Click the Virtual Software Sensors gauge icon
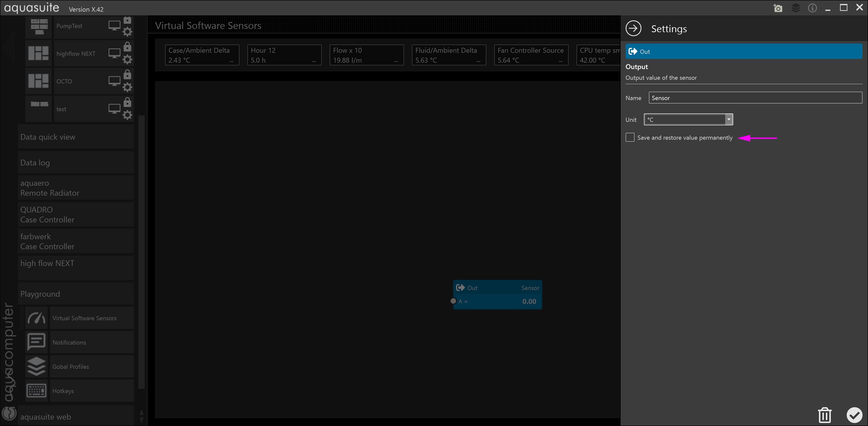The height and width of the screenshot is (426, 868). tap(36, 318)
